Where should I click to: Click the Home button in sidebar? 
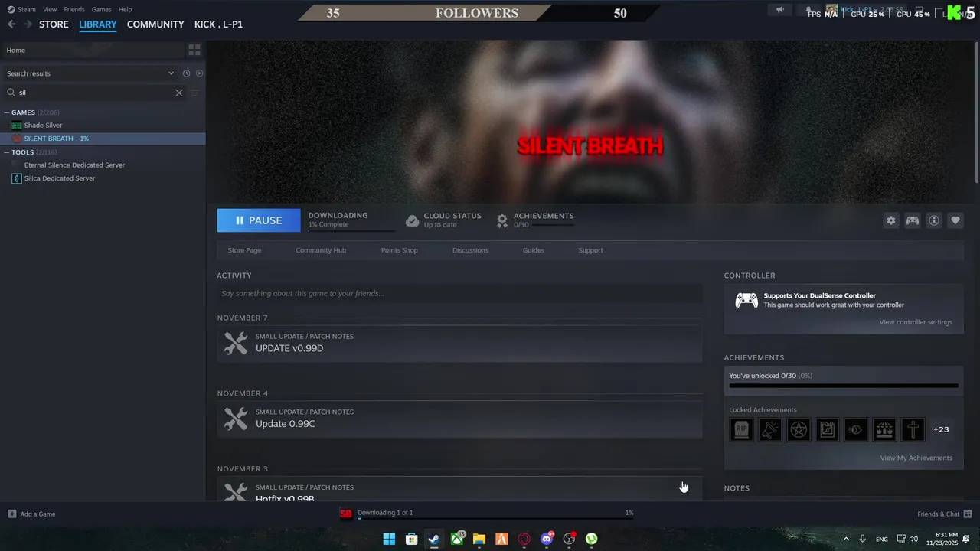[92, 50]
